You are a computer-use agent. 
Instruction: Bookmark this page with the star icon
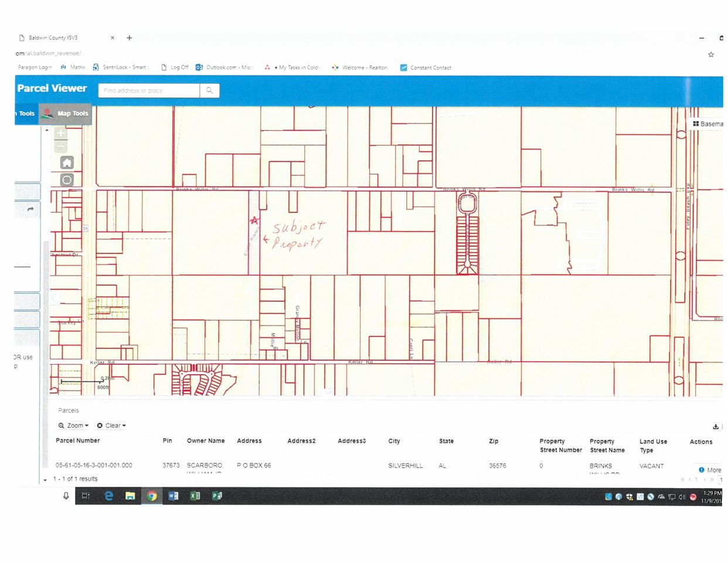pos(711,54)
